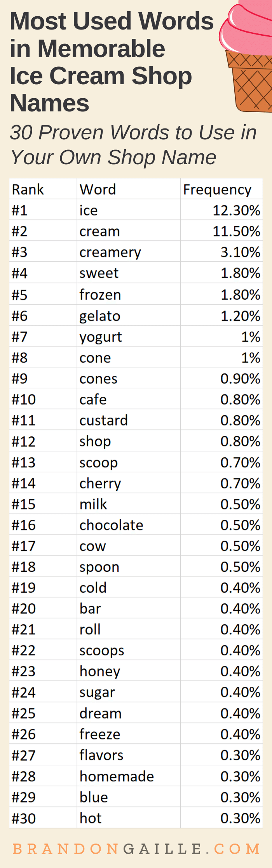Click the word 'homemade' in the table
This screenshot has width=272, height=868.
coord(117,776)
